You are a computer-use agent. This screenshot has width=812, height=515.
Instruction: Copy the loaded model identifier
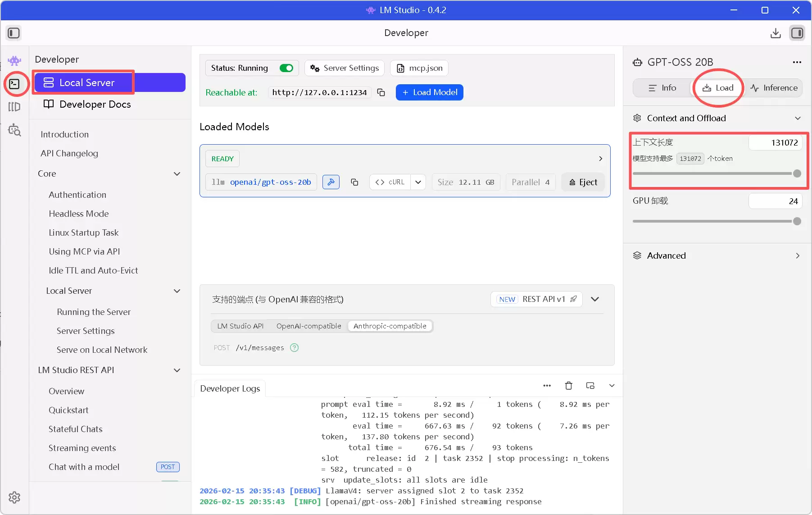click(354, 182)
